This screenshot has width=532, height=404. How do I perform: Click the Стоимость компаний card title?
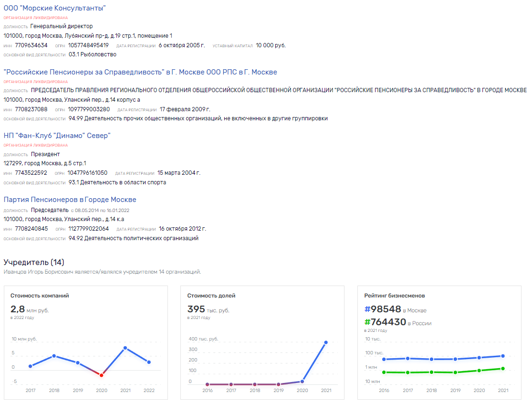pos(40,296)
